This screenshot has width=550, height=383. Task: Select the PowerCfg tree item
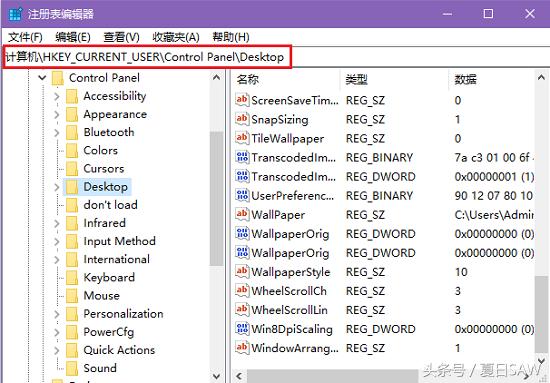109,332
